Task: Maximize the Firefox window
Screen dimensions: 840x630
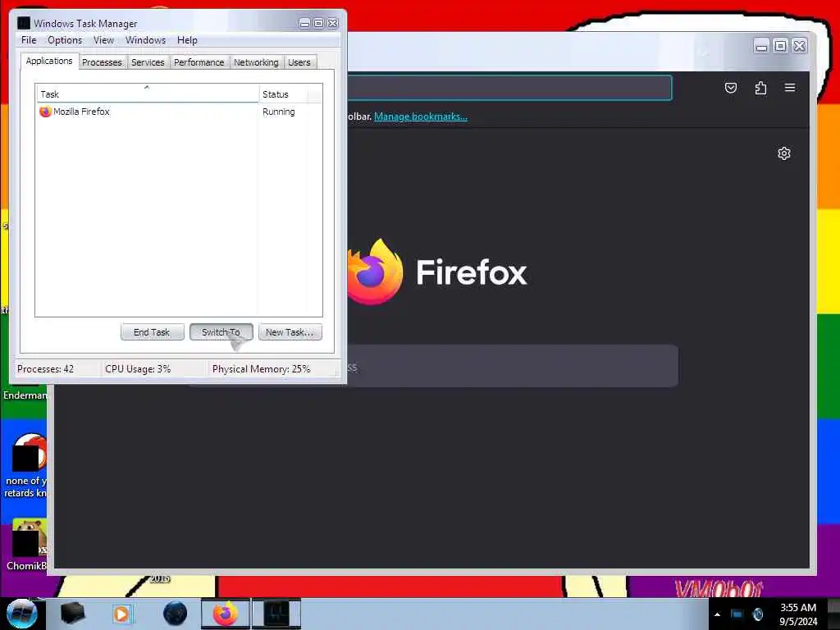Action: (781, 47)
